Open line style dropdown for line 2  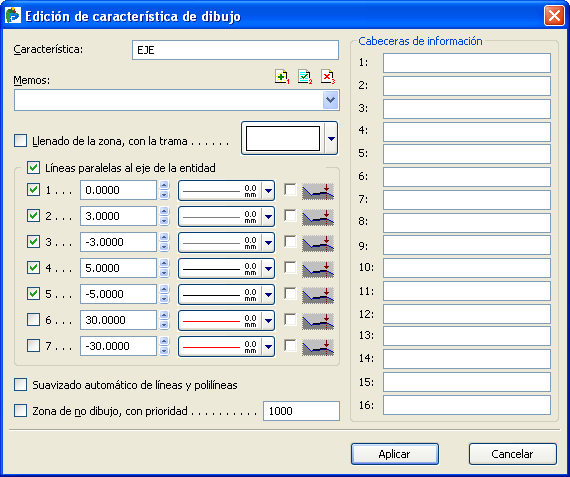[268, 217]
